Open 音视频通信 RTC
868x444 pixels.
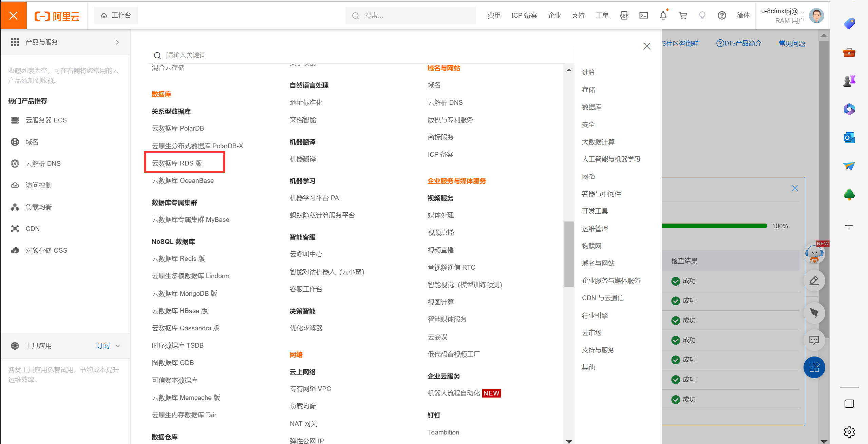click(x=451, y=267)
